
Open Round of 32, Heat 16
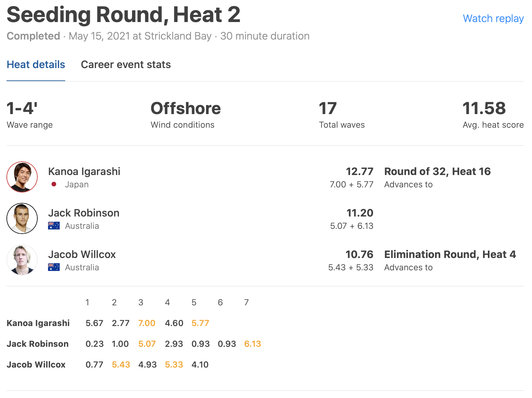(x=437, y=171)
